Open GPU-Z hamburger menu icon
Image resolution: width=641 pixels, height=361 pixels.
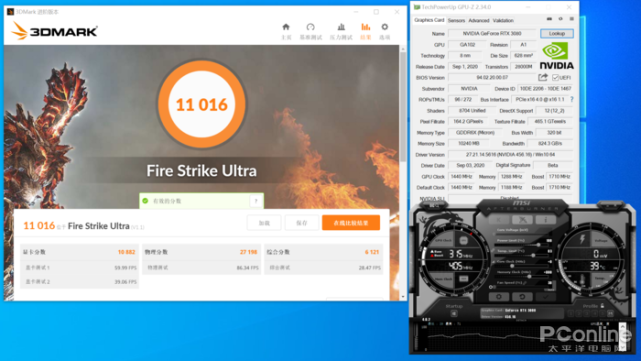[572, 19]
